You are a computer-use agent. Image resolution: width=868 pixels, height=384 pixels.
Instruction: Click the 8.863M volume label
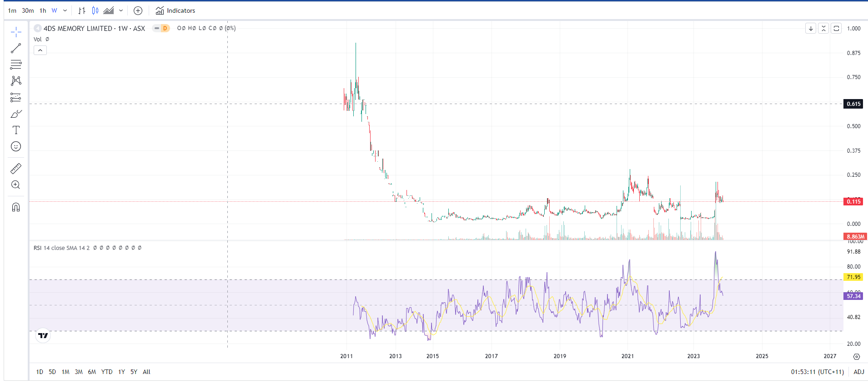[855, 236]
